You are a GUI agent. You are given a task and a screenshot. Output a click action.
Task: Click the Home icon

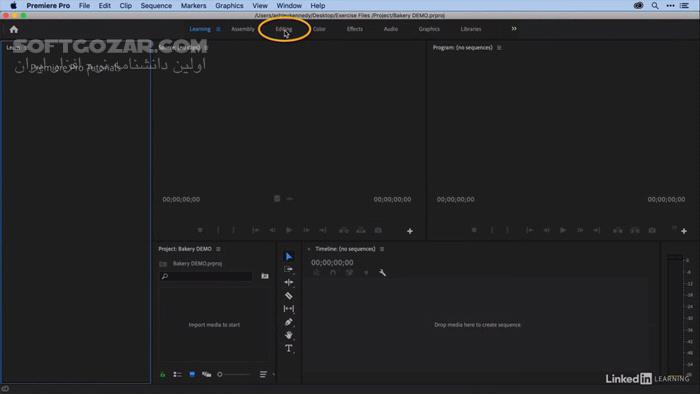click(14, 29)
